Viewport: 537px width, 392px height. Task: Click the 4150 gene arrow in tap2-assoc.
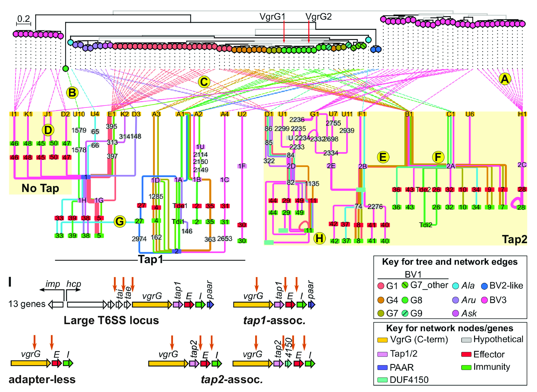288,363
